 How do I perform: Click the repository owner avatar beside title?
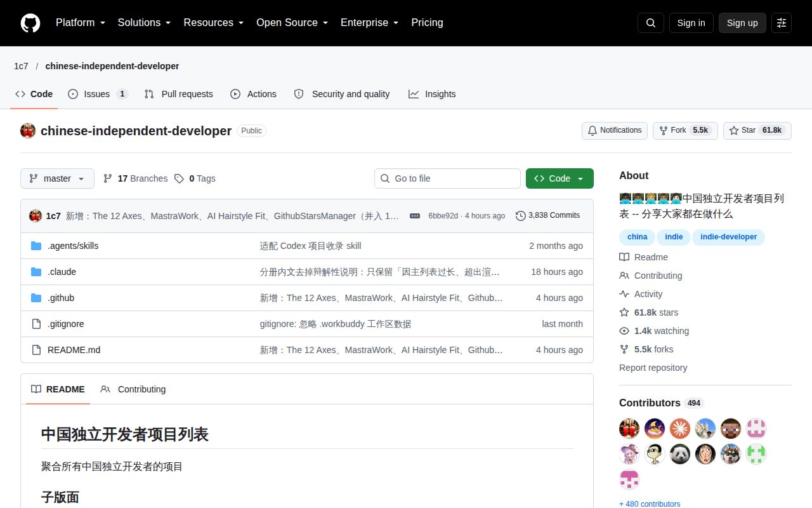click(x=28, y=131)
